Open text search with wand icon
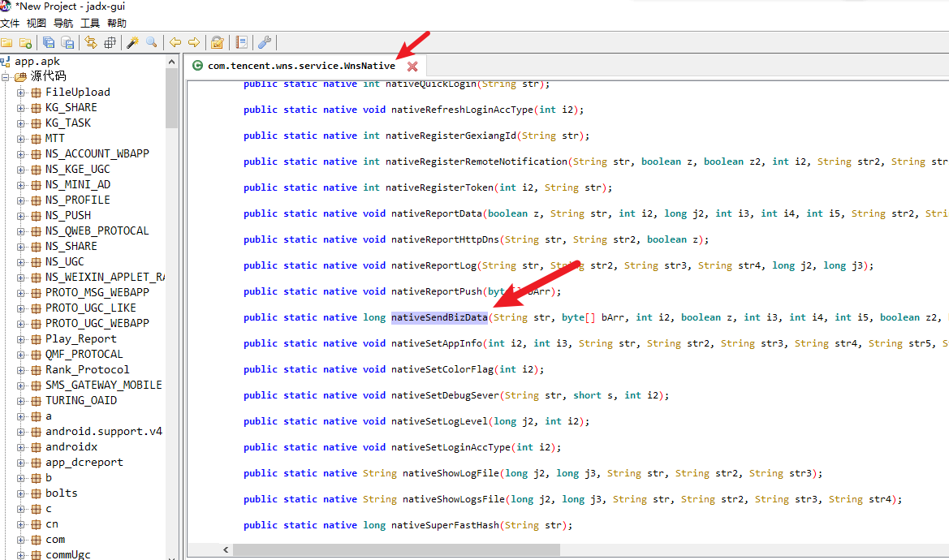 point(132,42)
